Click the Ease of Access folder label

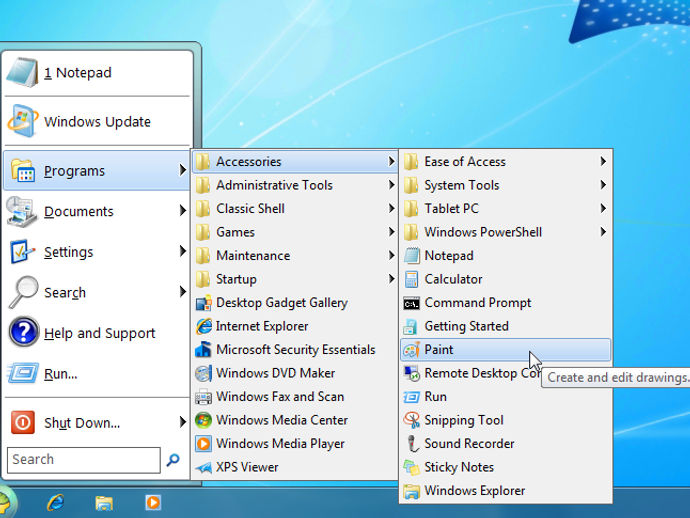(465, 162)
